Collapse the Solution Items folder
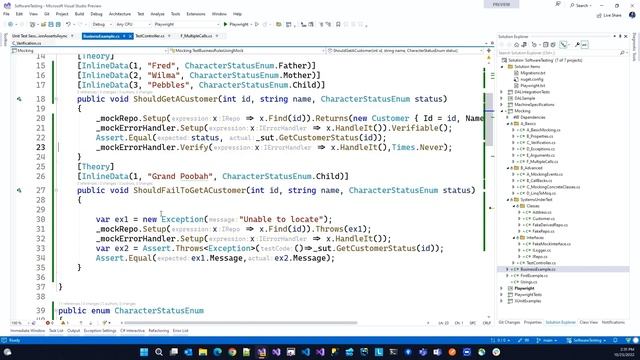 tap(502, 67)
